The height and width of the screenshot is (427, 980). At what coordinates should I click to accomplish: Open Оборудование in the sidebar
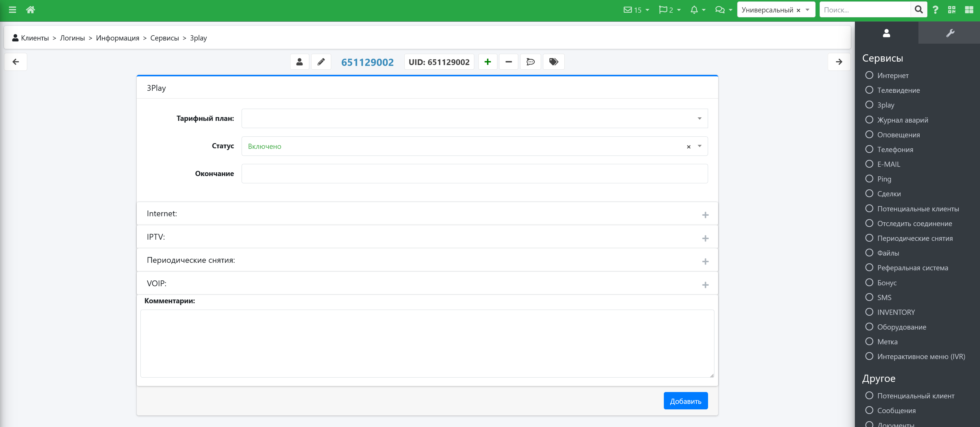click(901, 327)
